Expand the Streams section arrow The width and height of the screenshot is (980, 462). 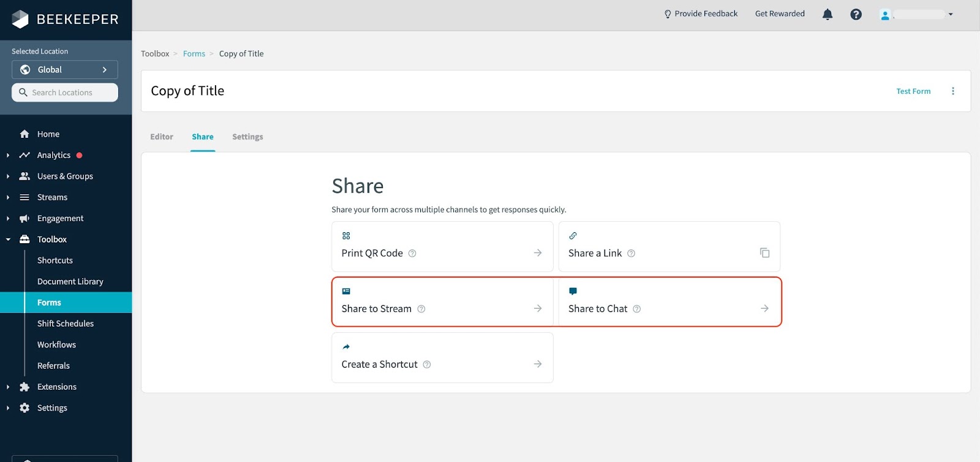coord(7,197)
